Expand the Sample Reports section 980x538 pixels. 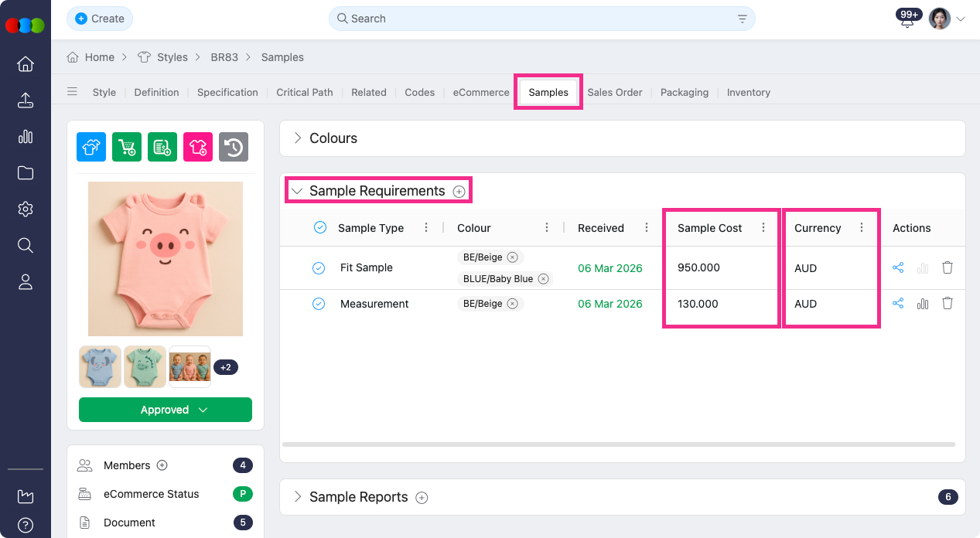click(298, 497)
